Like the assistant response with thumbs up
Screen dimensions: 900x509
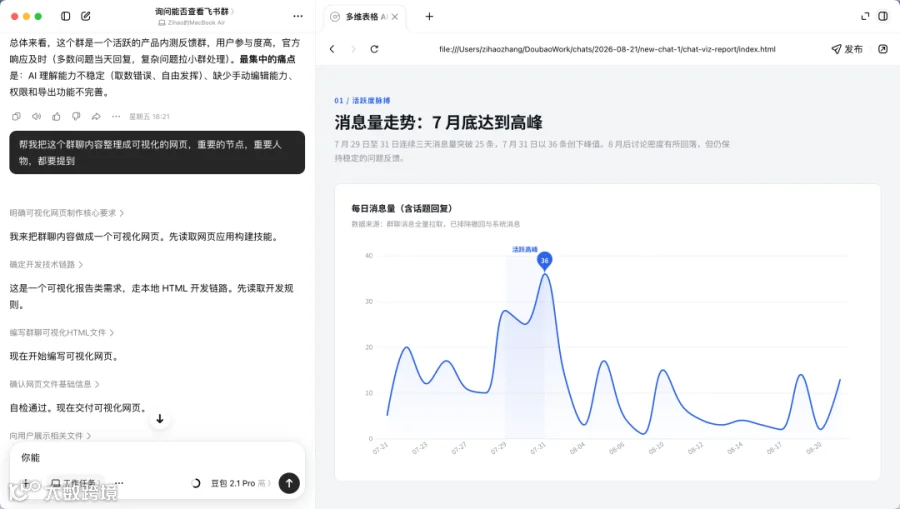(x=56, y=116)
